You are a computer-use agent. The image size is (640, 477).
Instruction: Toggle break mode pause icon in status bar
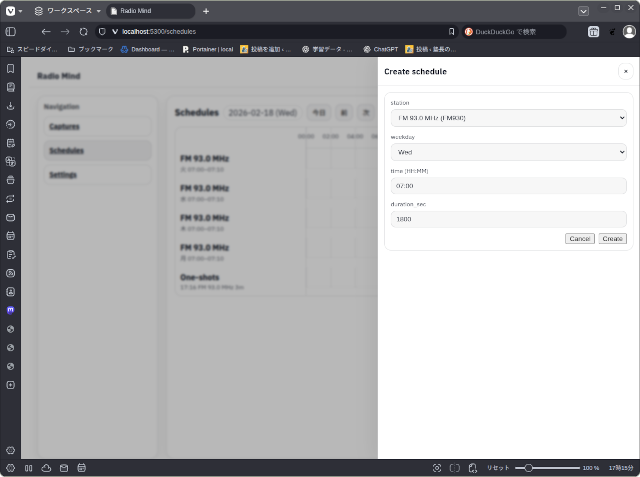pyautogui.click(x=29, y=468)
